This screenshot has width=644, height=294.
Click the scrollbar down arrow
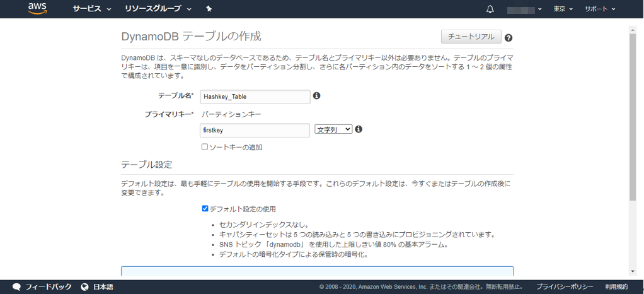pos(633,272)
